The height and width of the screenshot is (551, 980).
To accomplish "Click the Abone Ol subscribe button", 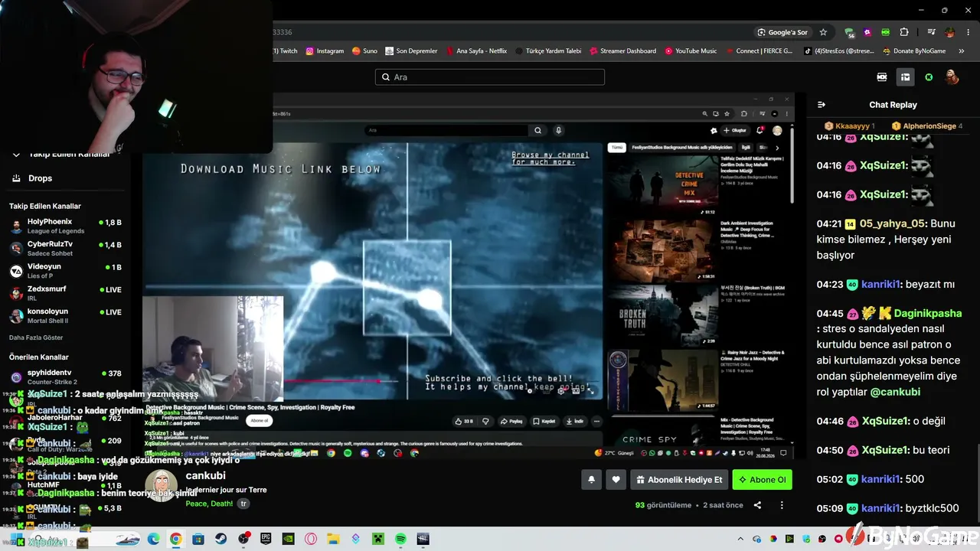I will click(762, 480).
